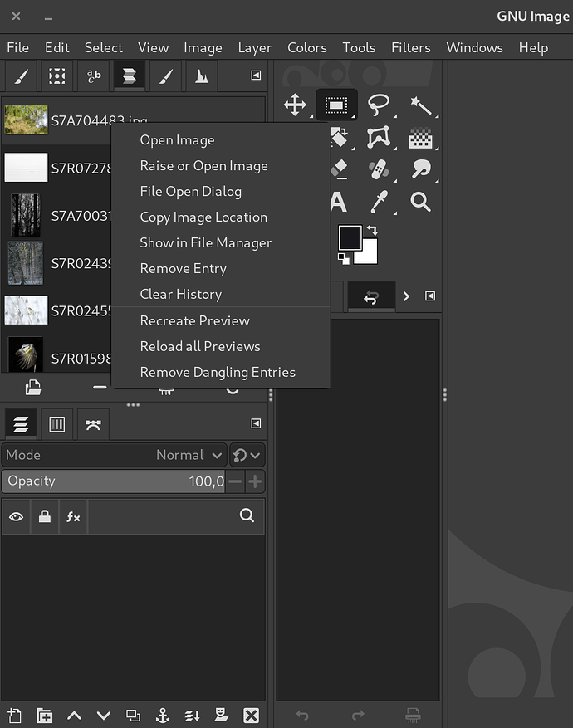Expand the blend mode group switcher dropdown
Viewport: 573px width, 728px height.
tap(247, 455)
